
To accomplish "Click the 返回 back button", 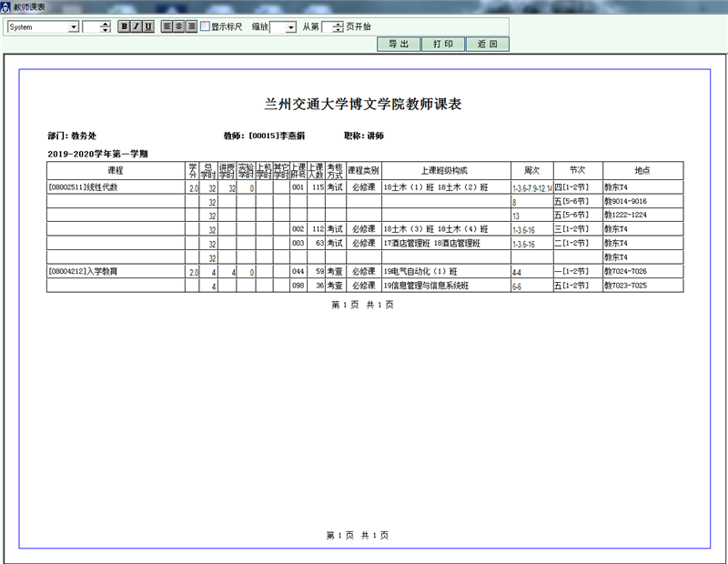I will [487, 44].
